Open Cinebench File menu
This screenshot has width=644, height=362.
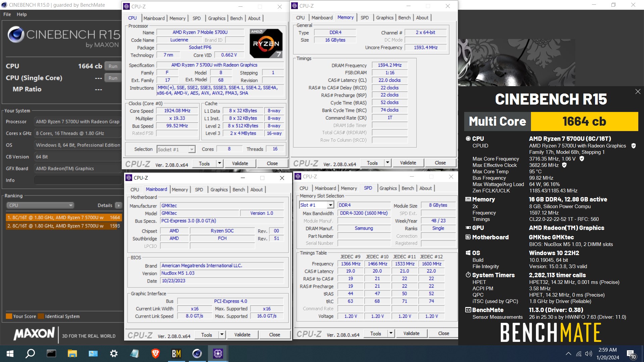[x=7, y=14]
